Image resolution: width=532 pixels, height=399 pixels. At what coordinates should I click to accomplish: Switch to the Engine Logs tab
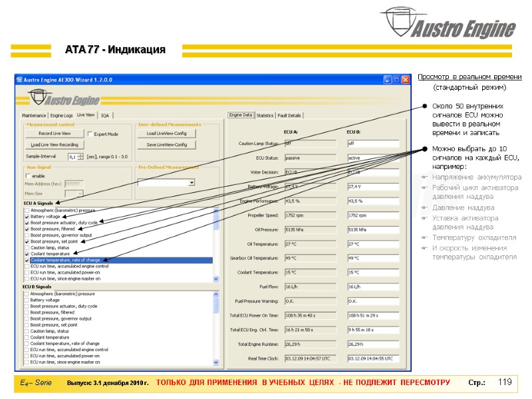click(x=61, y=116)
